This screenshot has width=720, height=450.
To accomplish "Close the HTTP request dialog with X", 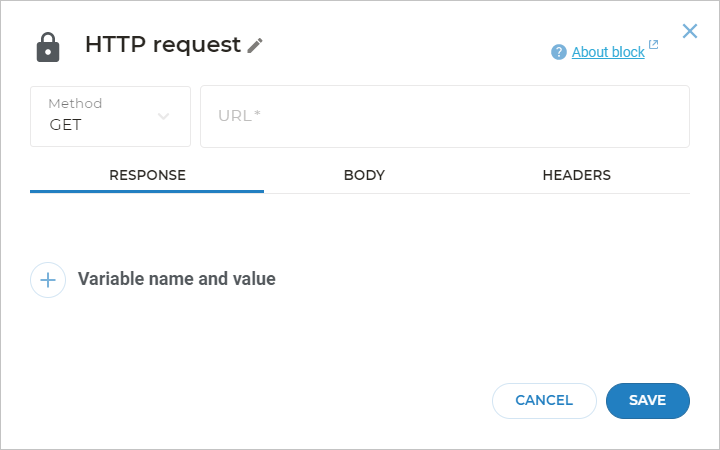I will (689, 31).
